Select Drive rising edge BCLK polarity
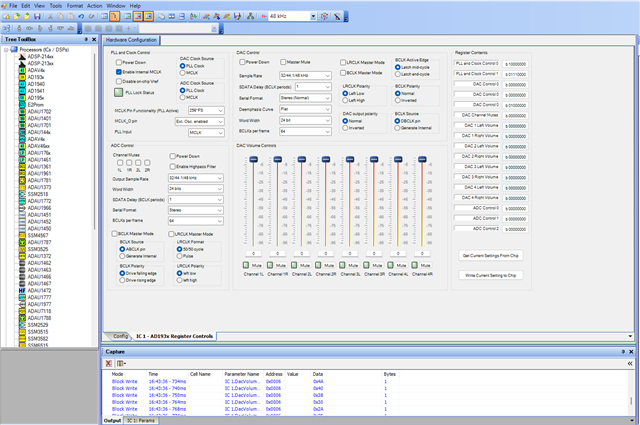The width and height of the screenshot is (640, 425). (122, 280)
